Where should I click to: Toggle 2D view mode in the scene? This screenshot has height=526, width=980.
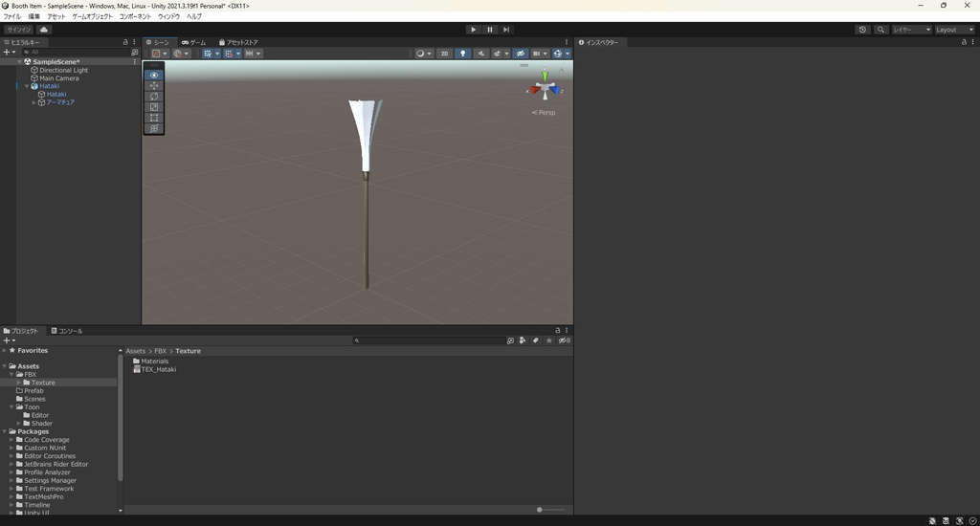(x=444, y=54)
